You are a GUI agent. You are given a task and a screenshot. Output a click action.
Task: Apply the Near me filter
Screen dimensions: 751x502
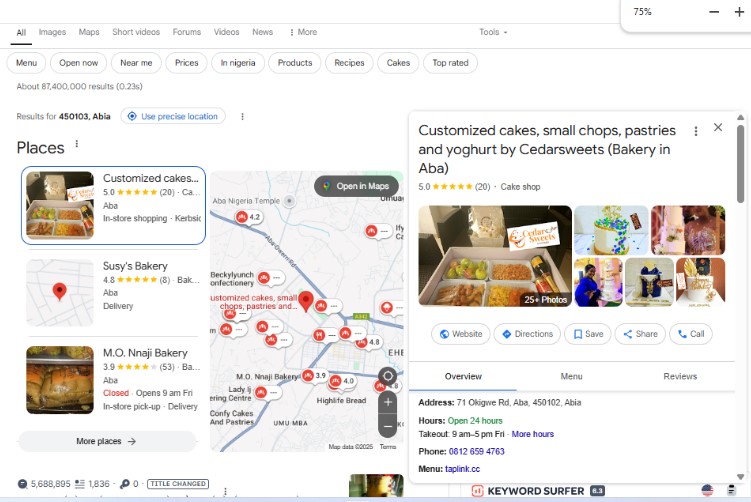tap(136, 63)
